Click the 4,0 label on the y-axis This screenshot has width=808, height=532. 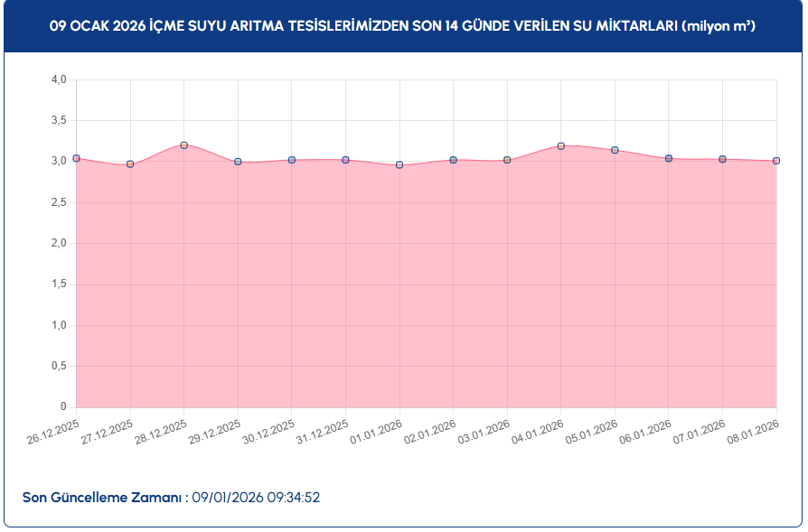[x=59, y=79]
